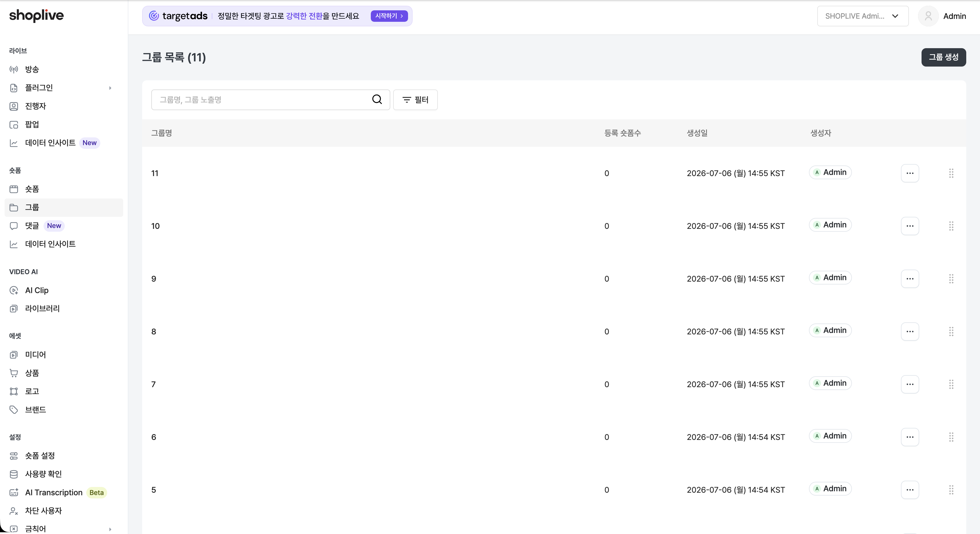
Task: Open 라이브러리 under VIDEO AI
Action: tap(64, 309)
